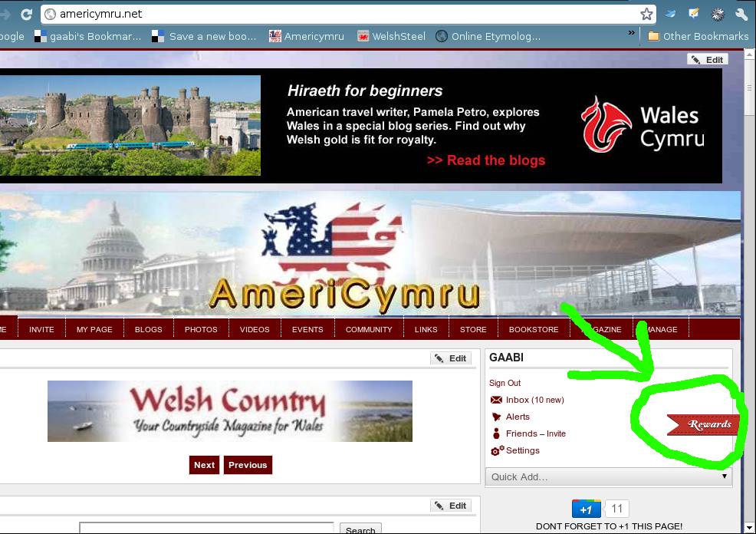Open the BOOKSTORE navigation tab
The width and height of the screenshot is (756, 534).
pyautogui.click(x=534, y=329)
